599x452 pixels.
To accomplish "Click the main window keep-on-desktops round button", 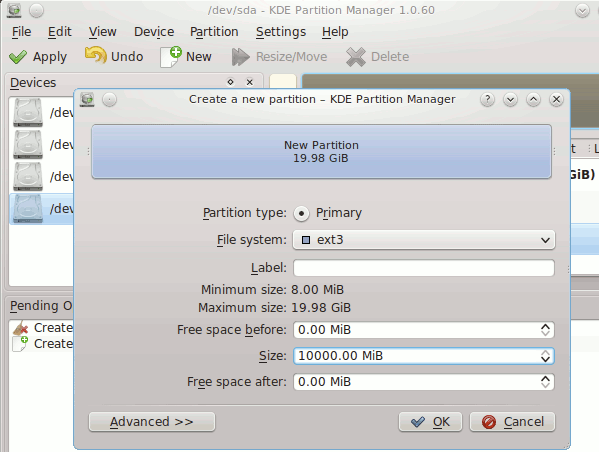I will pyautogui.click(x=37, y=11).
